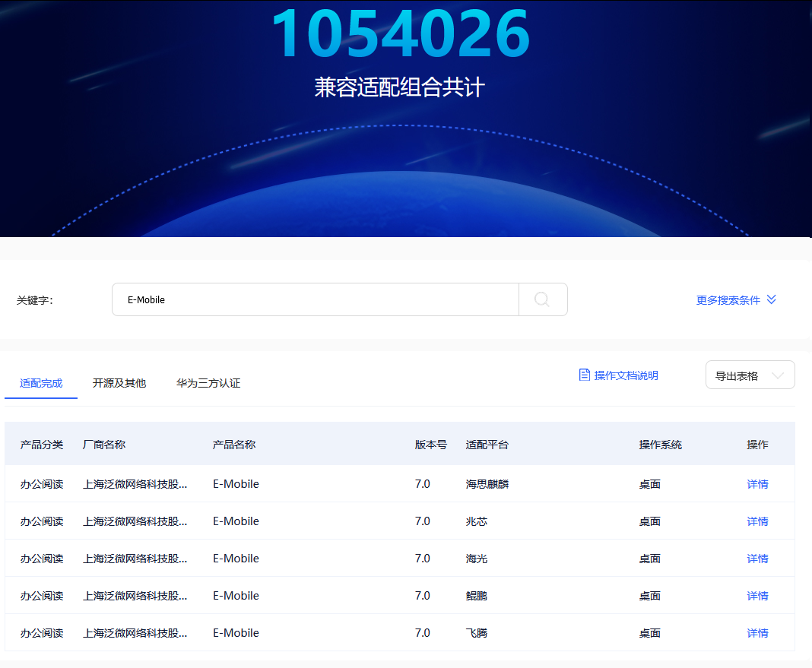This screenshot has width=812, height=668.
Task: Open 详情 for the 海光 row
Action: coord(757,558)
